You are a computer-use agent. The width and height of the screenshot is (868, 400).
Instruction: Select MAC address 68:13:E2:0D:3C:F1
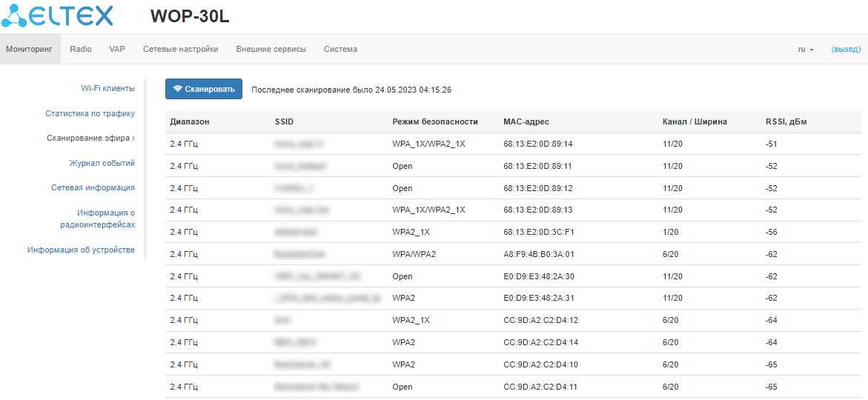coord(539,232)
